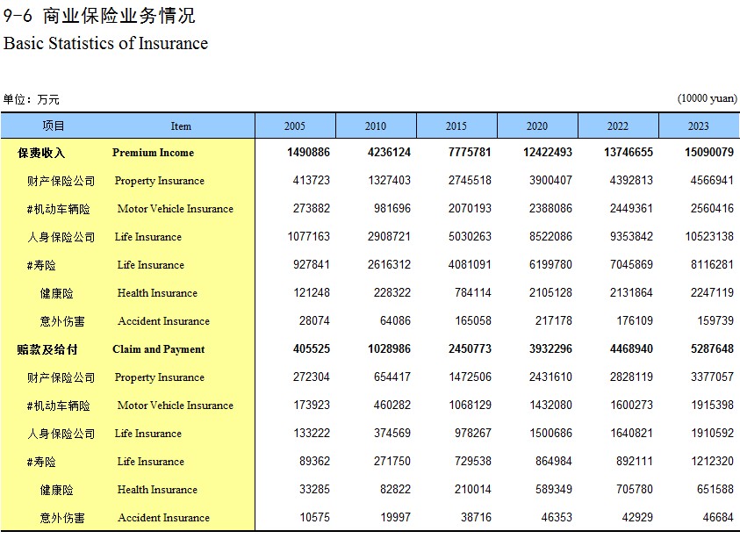Click the Chinese title '9-6 商业保险业务情况'
This screenshot has width=740, height=560.
click(x=99, y=16)
